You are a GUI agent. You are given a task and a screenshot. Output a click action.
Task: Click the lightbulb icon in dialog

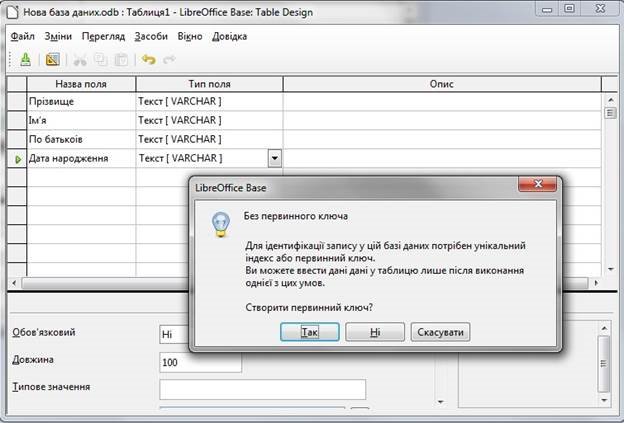(x=221, y=224)
